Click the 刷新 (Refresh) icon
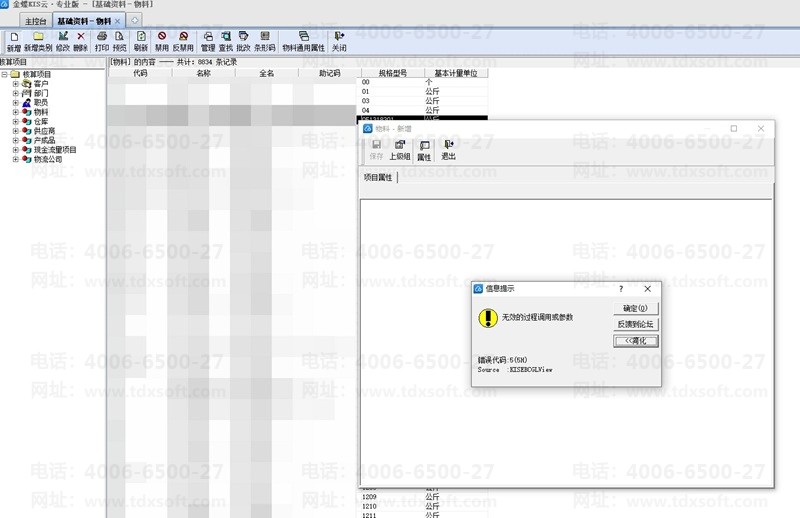This screenshot has width=800, height=518. tap(141, 36)
